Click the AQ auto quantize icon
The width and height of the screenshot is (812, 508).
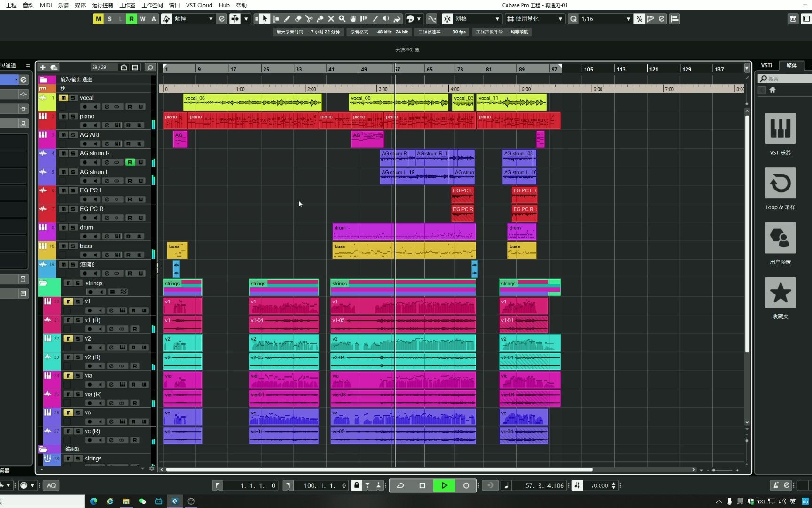52,485
